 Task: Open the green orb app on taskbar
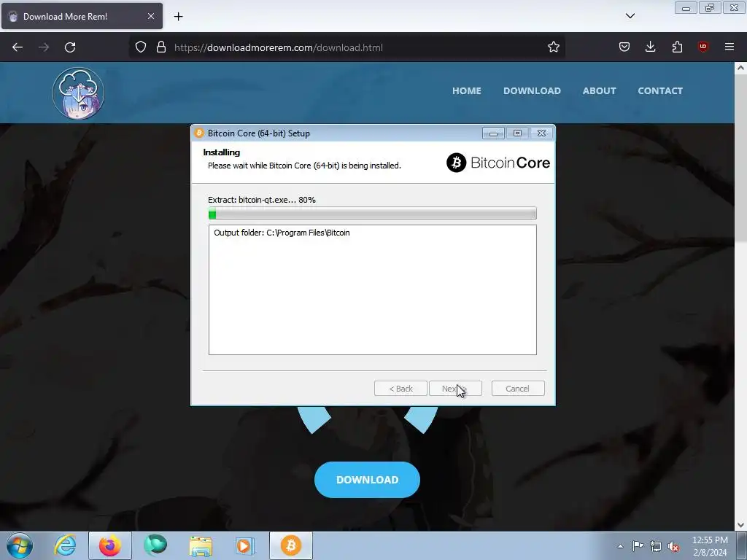click(x=155, y=545)
